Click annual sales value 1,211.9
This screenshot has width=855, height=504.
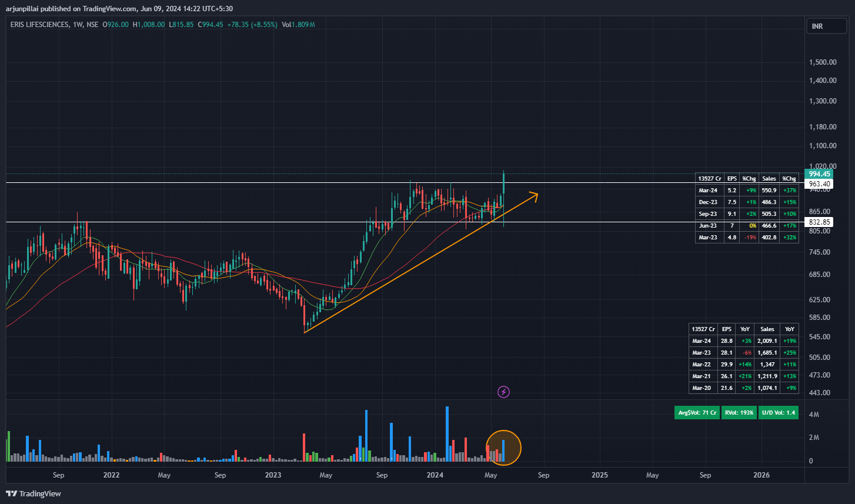[x=767, y=376]
